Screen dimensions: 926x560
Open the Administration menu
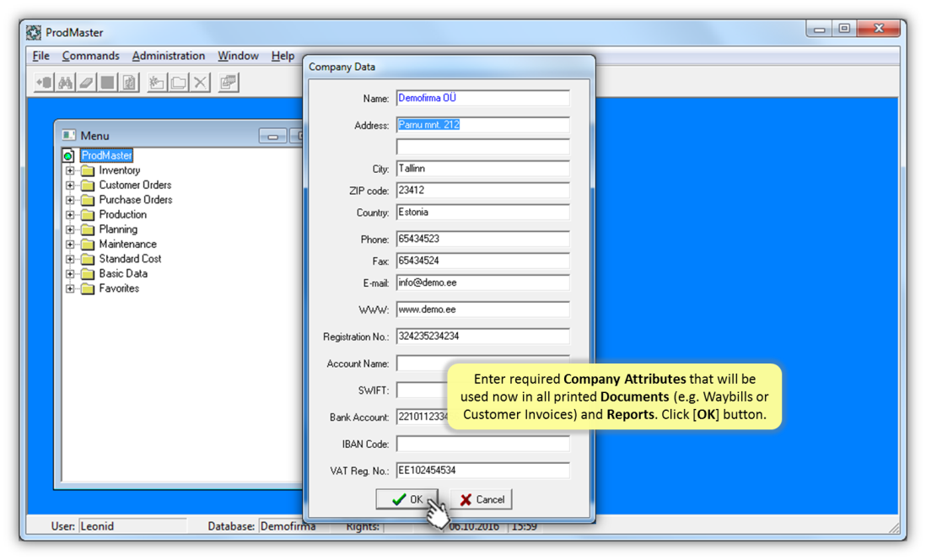[x=169, y=56]
